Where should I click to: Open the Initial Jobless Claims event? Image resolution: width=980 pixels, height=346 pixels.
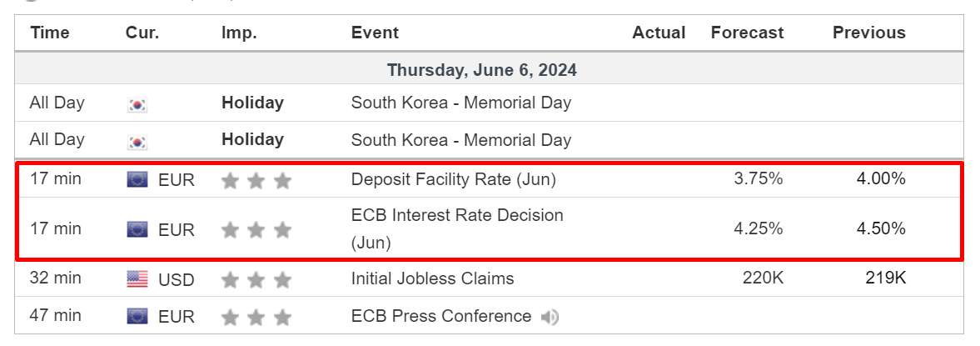[432, 278]
